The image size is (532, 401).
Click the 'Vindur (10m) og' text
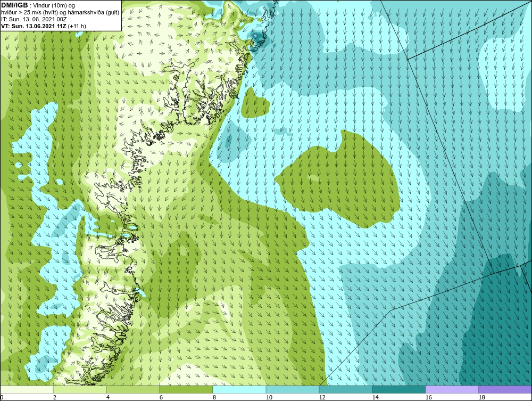(x=54, y=6)
